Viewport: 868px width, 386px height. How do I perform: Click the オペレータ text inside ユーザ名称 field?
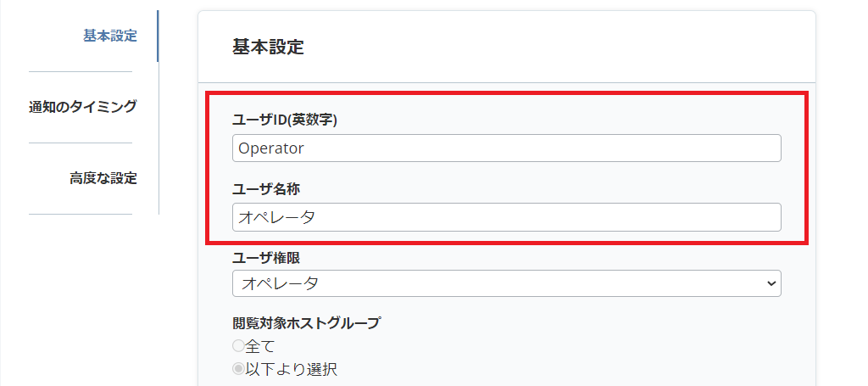pyautogui.click(x=276, y=217)
